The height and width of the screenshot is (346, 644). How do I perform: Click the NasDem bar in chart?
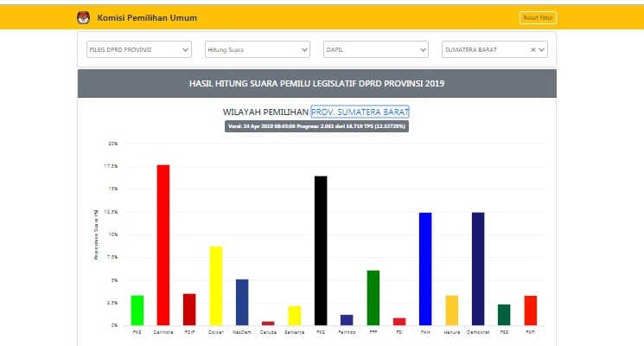tap(242, 302)
